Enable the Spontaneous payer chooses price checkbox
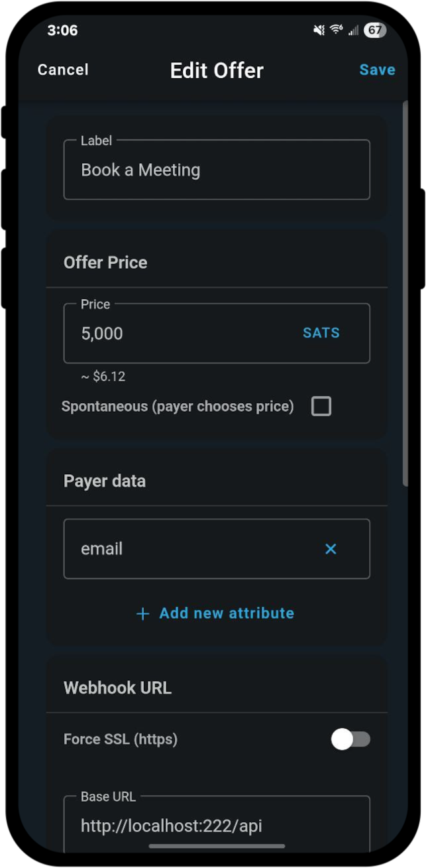 [321, 406]
